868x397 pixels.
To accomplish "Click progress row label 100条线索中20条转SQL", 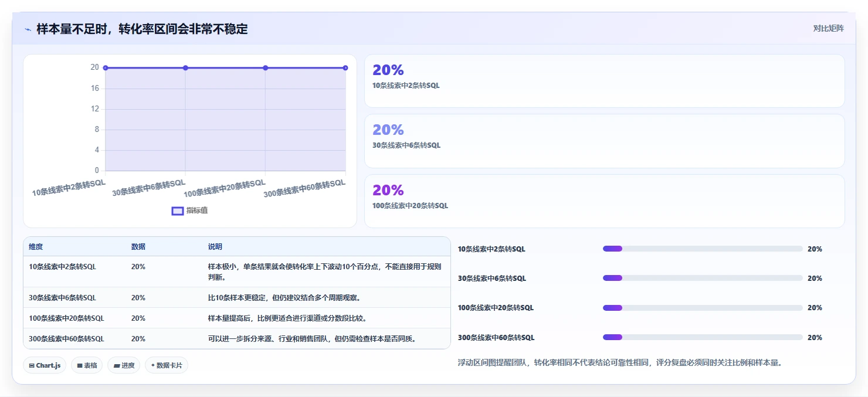I will (x=496, y=308).
